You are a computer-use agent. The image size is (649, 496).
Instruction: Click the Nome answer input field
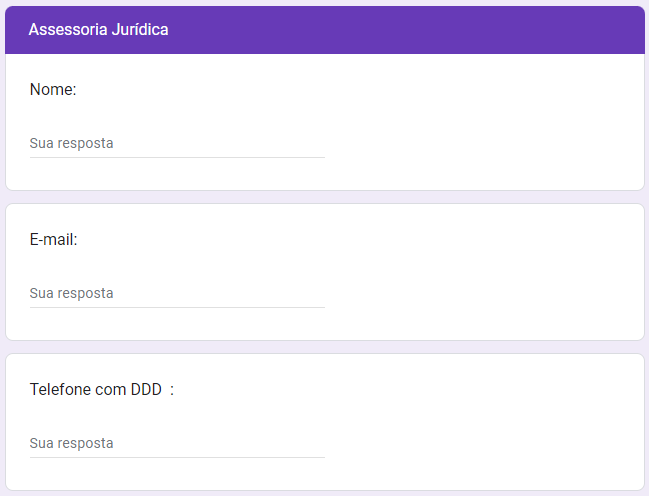pyautogui.click(x=177, y=143)
